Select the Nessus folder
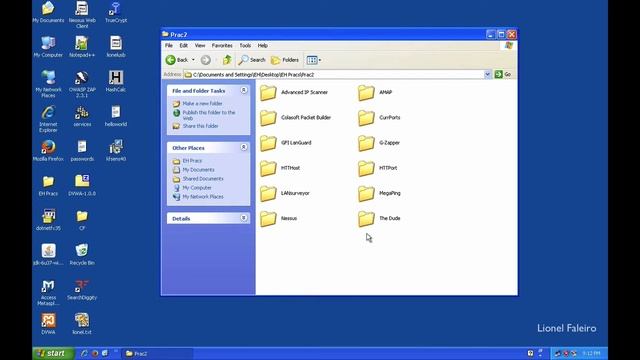This screenshot has height=360, width=640. click(279, 219)
